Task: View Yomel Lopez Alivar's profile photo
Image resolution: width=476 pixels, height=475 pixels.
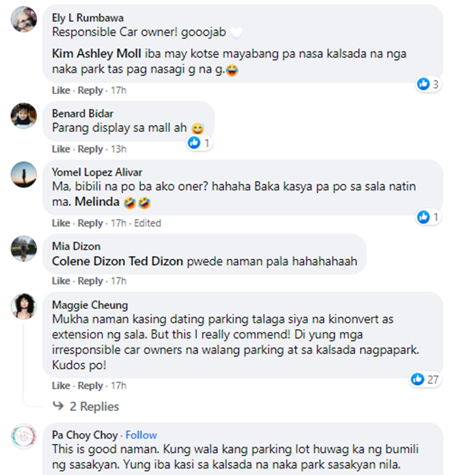Action: point(23,174)
